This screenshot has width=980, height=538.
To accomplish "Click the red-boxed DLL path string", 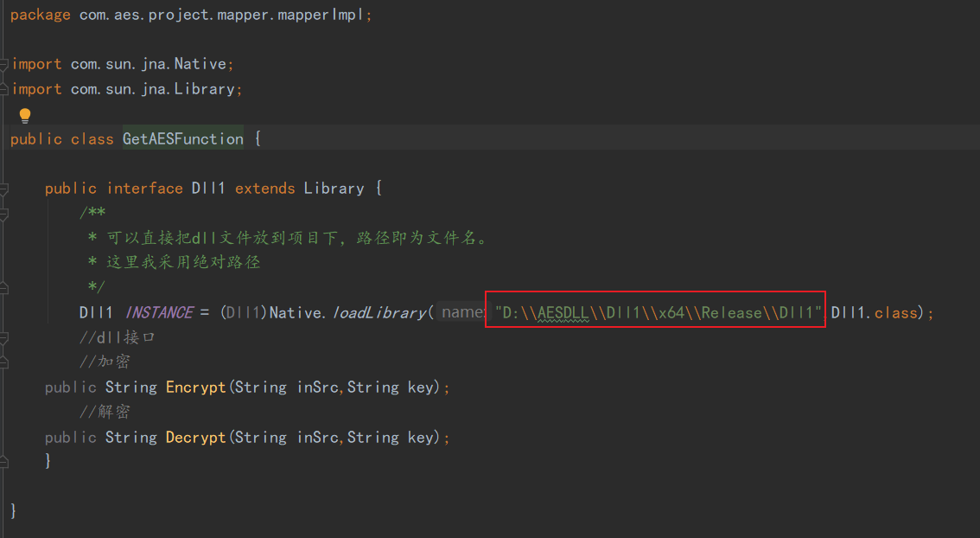I will coord(655,312).
